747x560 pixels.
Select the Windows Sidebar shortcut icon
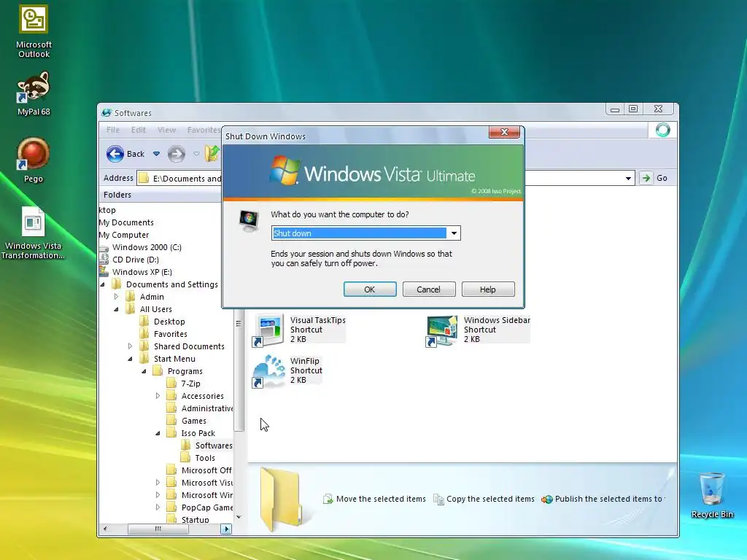(x=442, y=330)
